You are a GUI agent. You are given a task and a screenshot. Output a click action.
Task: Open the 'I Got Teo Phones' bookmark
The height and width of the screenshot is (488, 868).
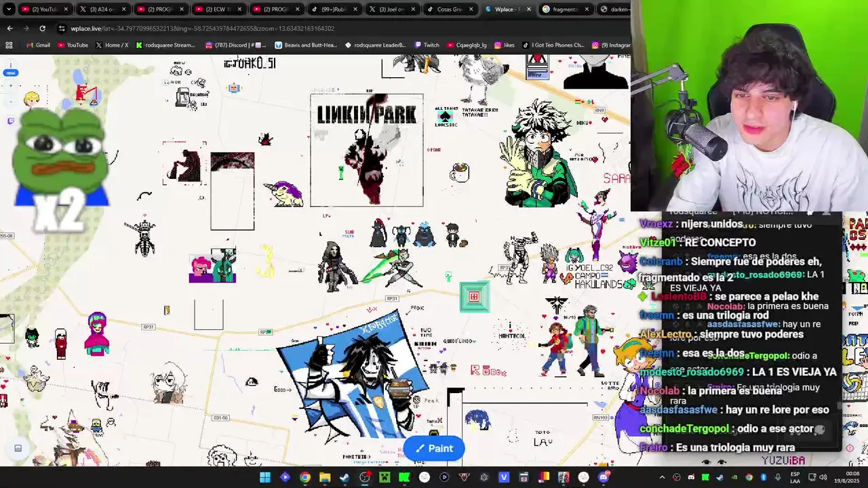tap(553, 45)
